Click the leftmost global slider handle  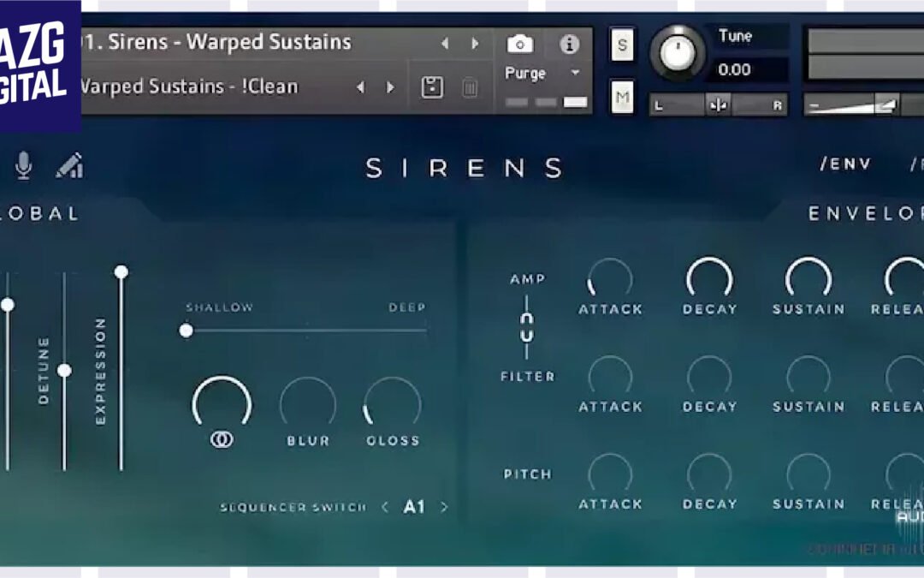[x=8, y=305]
